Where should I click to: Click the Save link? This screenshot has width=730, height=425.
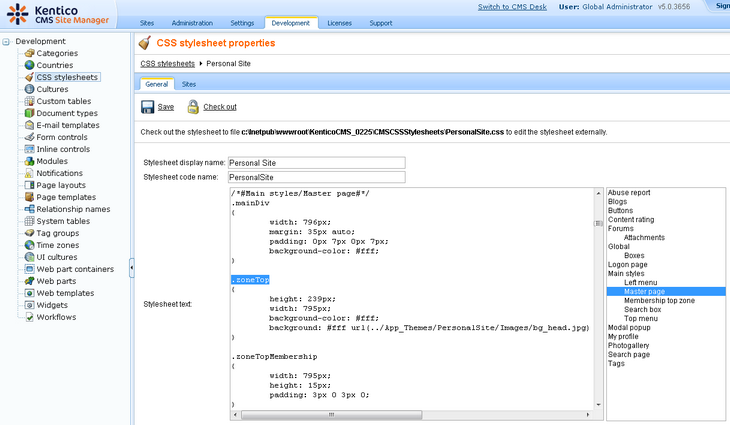165,107
